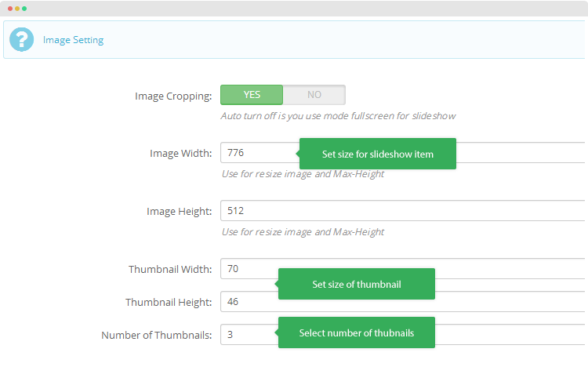
Task: Click the yellow minimize window dot
Action: click(16, 8)
